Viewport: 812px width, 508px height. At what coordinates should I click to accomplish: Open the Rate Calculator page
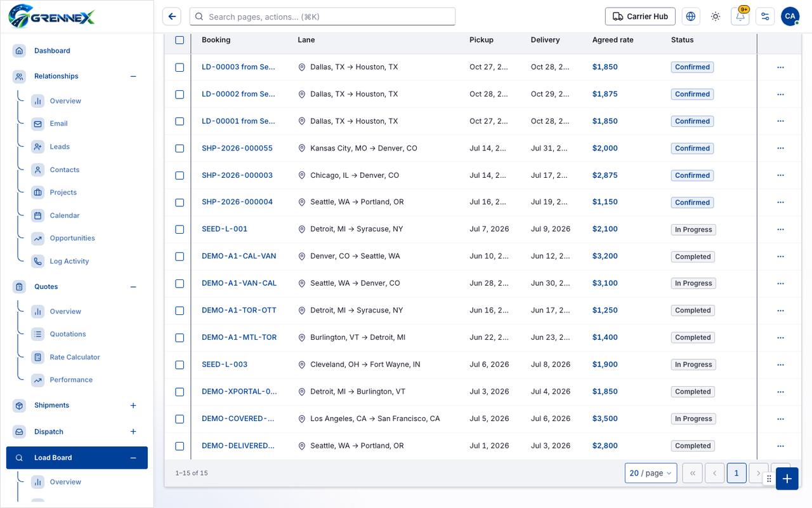[75, 358]
